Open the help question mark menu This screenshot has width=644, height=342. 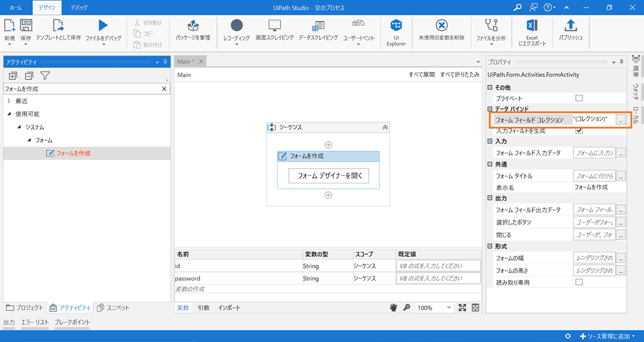tap(549, 7)
